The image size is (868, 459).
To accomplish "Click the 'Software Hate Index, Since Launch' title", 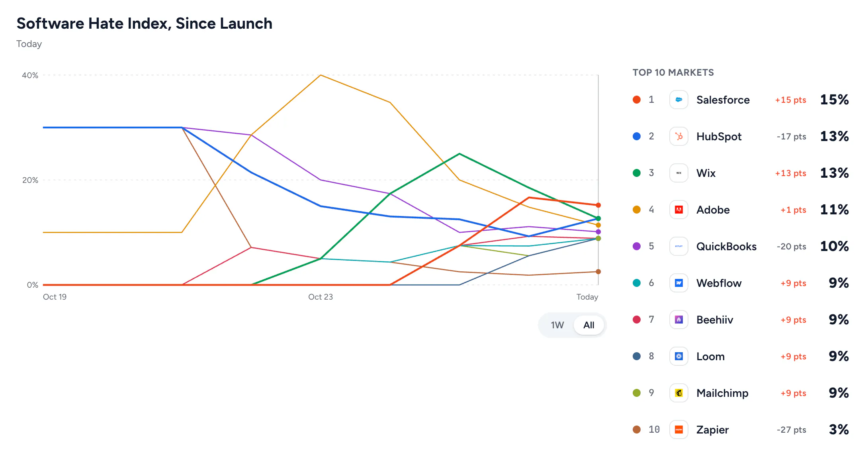I will pos(145,24).
